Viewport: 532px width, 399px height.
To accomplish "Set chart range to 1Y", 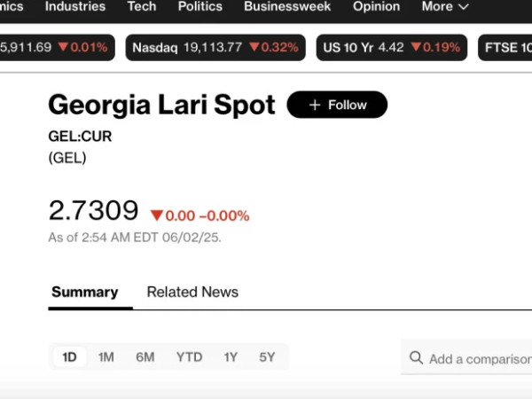I will pos(231,357).
